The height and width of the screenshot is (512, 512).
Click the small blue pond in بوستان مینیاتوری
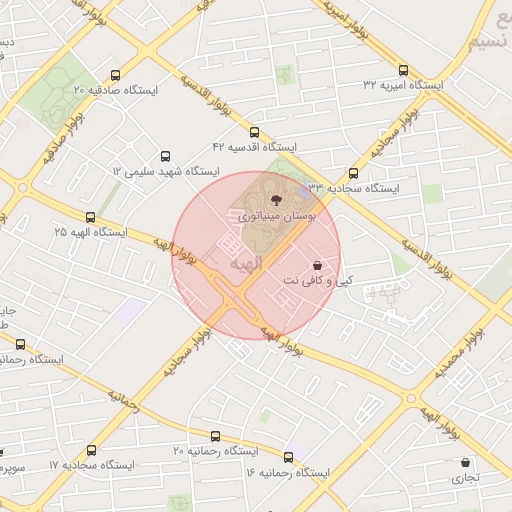coord(303,193)
